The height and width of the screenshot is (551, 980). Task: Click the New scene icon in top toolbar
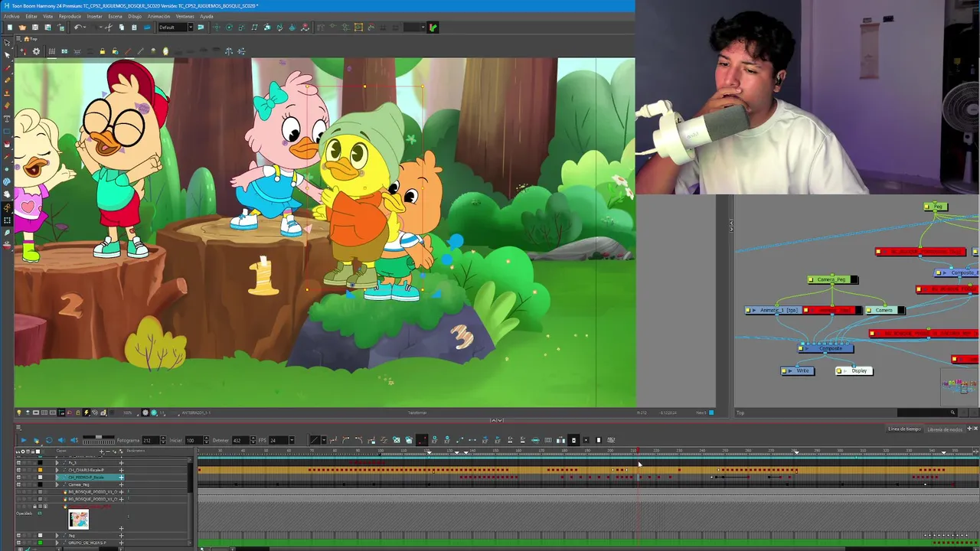(x=10, y=28)
